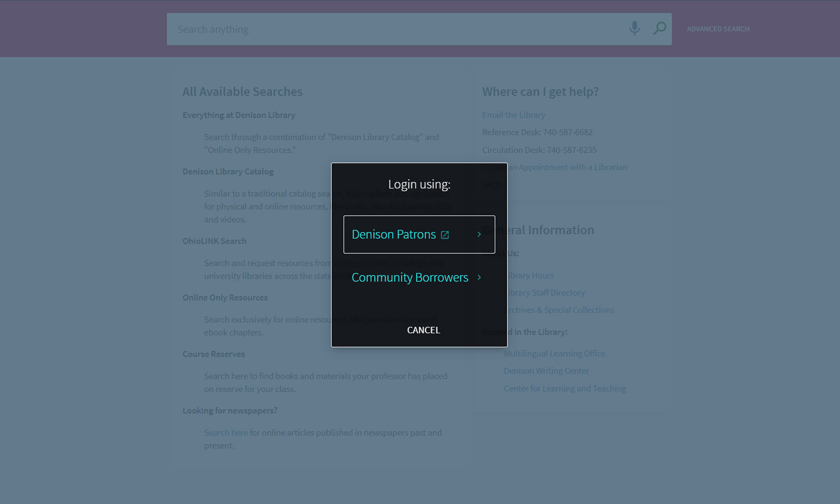Open Multilingual Learning Office link
840x504 pixels.
[x=554, y=354]
